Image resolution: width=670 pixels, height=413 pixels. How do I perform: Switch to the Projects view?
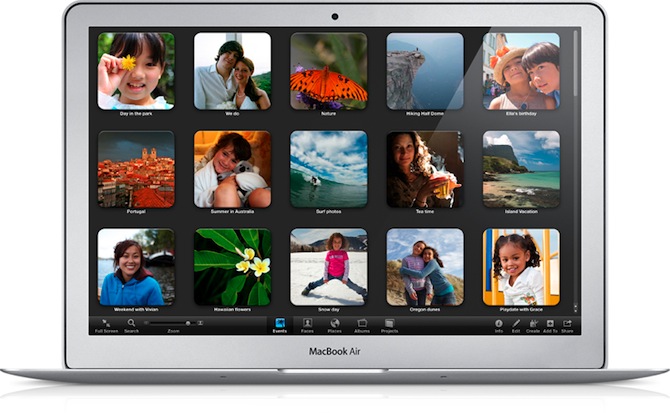(x=389, y=323)
